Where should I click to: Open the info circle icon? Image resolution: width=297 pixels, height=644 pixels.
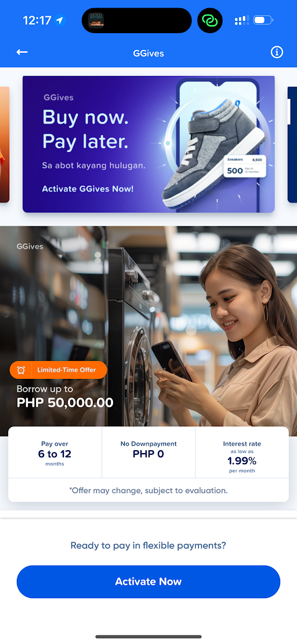pyautogui.click(x=277, y=52)
